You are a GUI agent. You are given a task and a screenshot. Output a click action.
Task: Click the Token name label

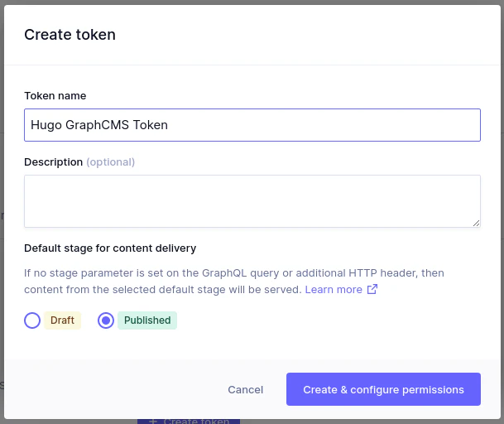click(x=55, y=96)
